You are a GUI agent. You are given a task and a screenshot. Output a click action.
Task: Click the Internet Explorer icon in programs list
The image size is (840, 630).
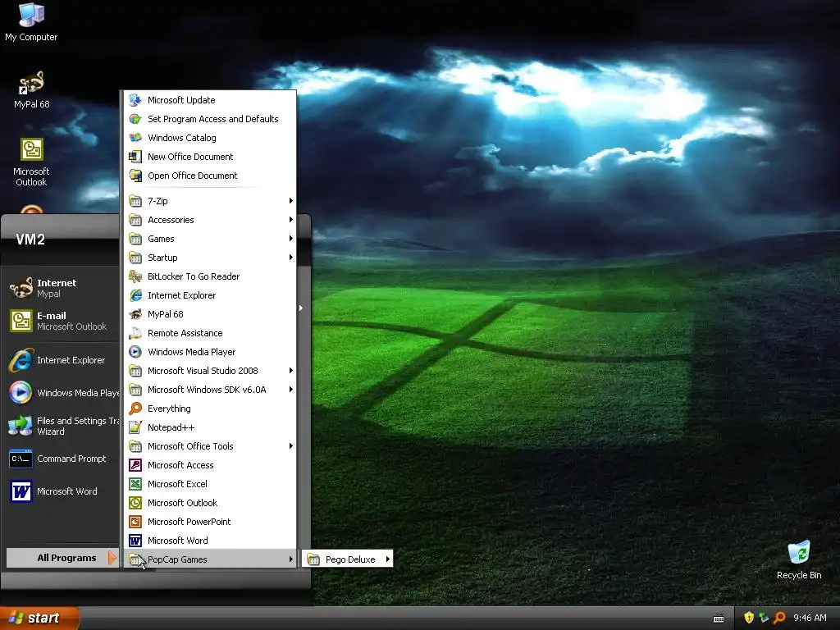[x=135, y=295]
